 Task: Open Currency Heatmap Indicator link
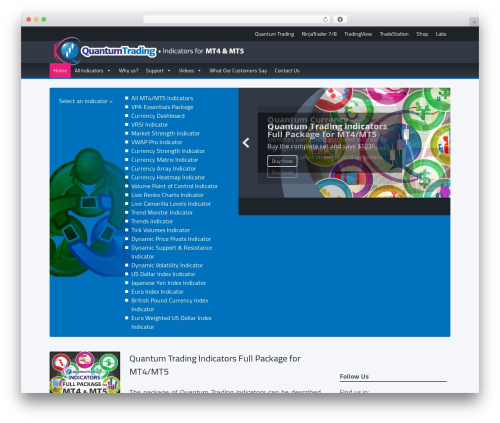coord(168,177)
